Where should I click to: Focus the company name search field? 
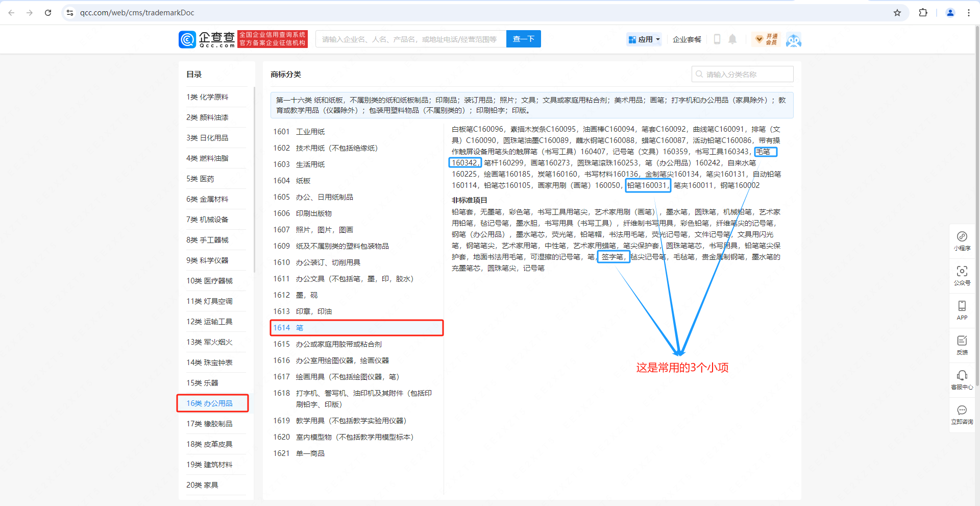click(x=411, y=39)
